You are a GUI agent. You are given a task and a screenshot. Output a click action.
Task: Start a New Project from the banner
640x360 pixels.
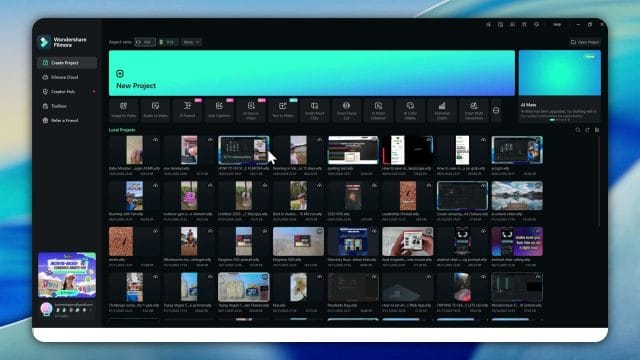[x=311, y=73]
